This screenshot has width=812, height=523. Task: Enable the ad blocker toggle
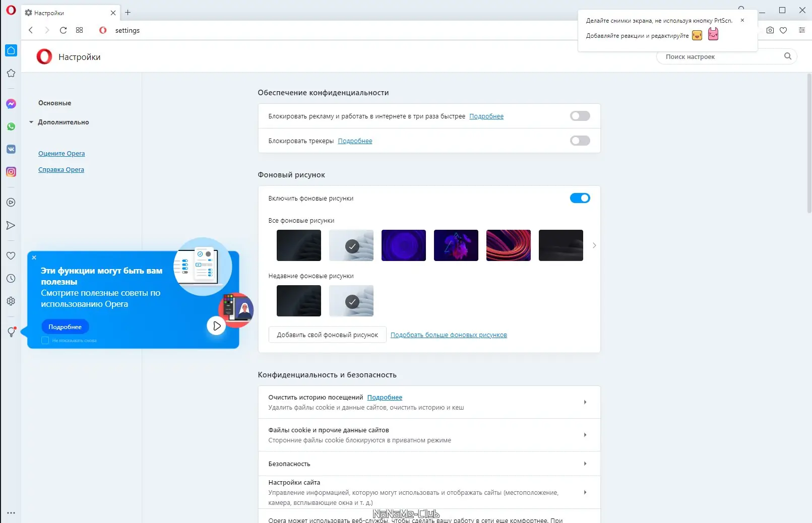580,116
